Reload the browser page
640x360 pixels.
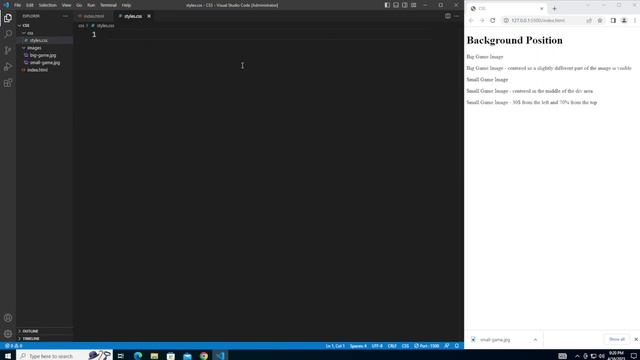pos(493,20)
